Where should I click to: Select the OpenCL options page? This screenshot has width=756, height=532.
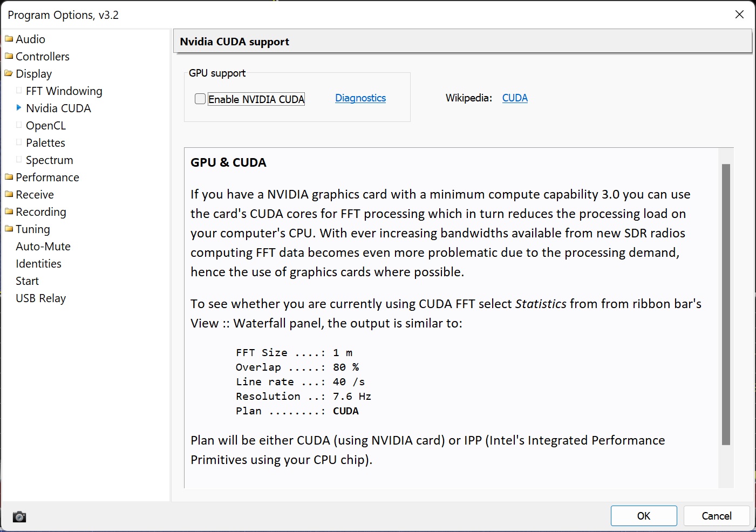point(46,126)
